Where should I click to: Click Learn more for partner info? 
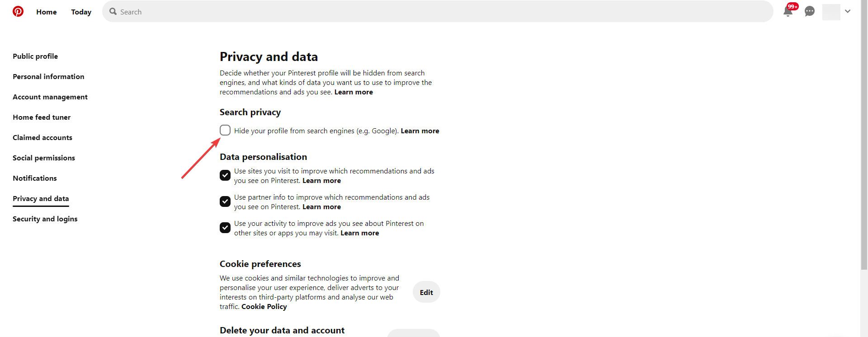point(321,206)
